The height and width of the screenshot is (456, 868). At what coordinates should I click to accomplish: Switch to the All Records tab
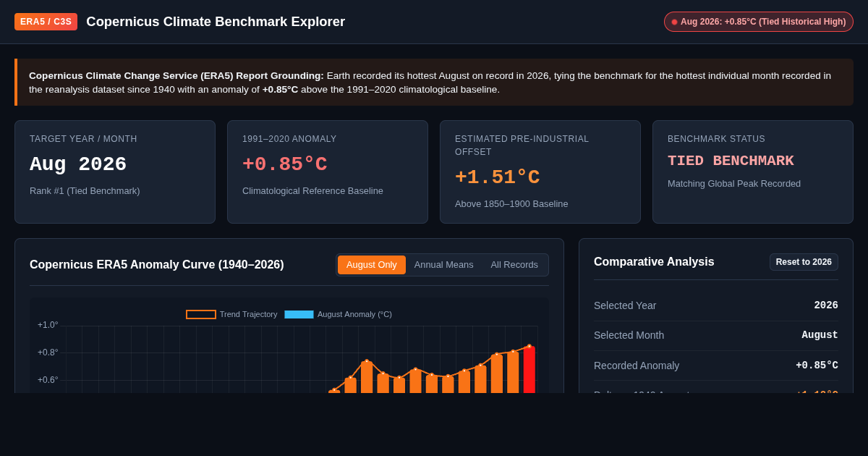pyautogui.click(x=514, y=265)
